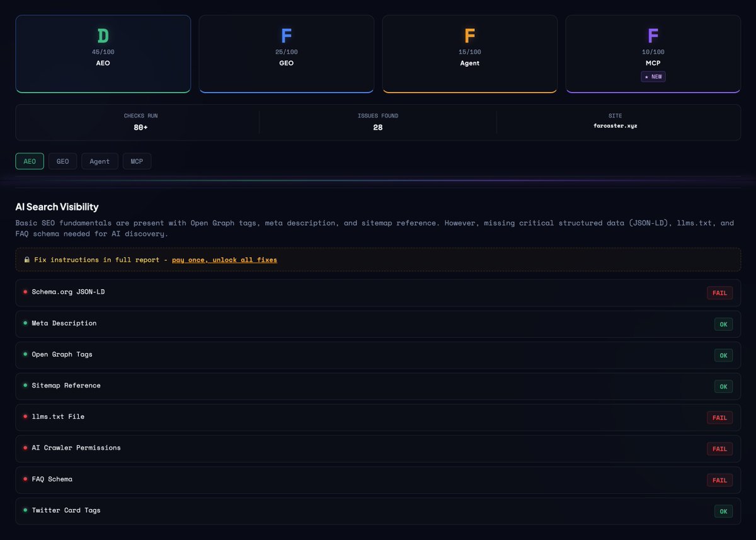The image size is (756, 540).
Task: Click the 10/100 MCP score
Action: 653,52
